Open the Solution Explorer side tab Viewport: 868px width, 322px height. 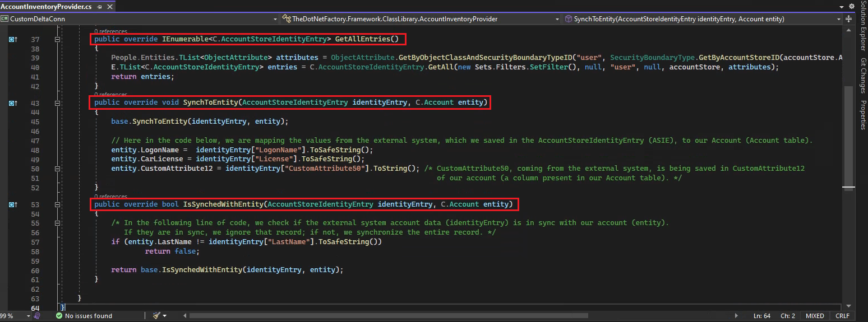pos(863,27)
